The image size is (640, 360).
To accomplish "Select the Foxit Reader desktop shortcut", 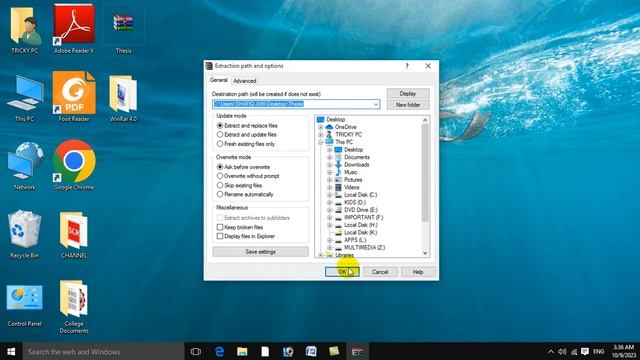I will (x=74, y=97).
